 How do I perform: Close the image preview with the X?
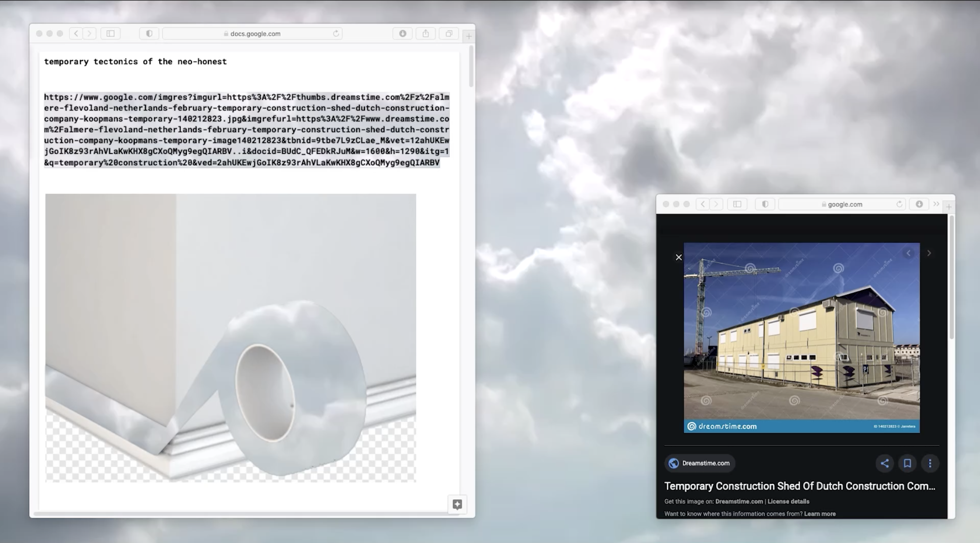pyautogui.click(x=678, y=257)
